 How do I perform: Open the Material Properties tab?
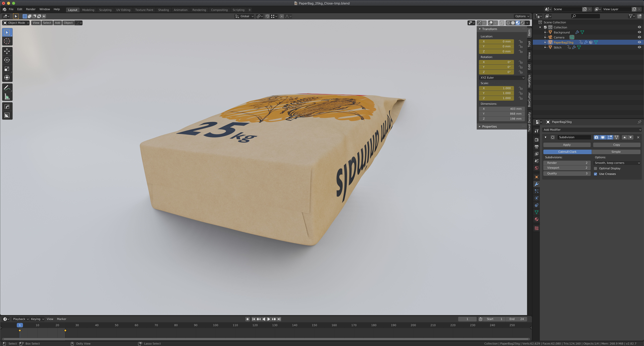536,219
